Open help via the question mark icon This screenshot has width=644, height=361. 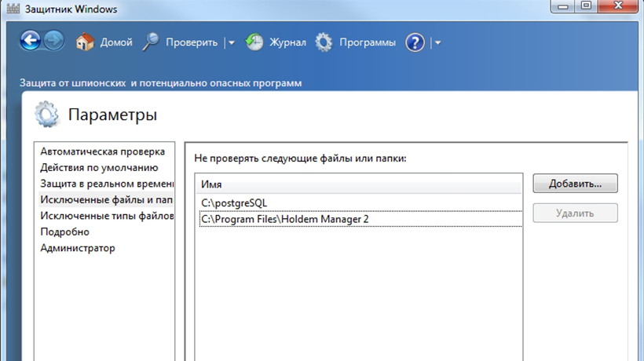415,42
